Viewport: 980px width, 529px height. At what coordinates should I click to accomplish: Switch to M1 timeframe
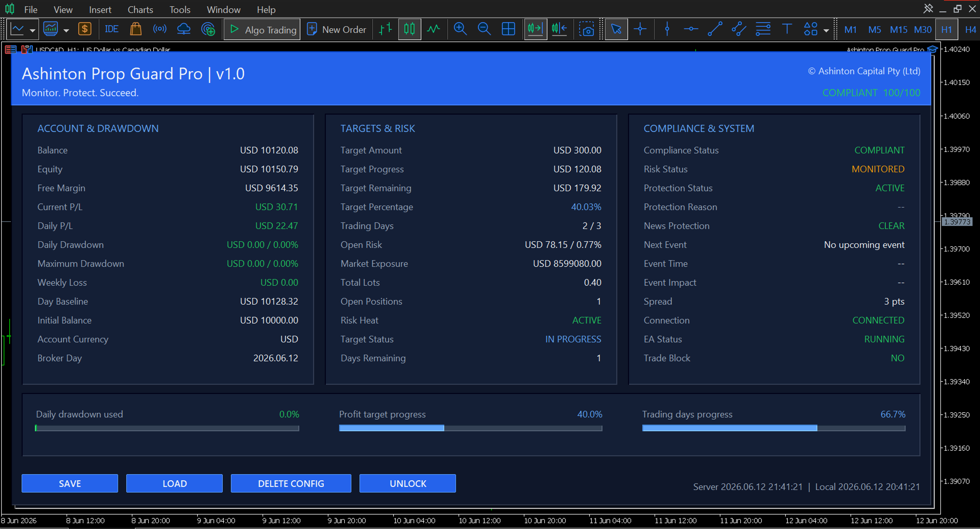click(x=850, y=29)
